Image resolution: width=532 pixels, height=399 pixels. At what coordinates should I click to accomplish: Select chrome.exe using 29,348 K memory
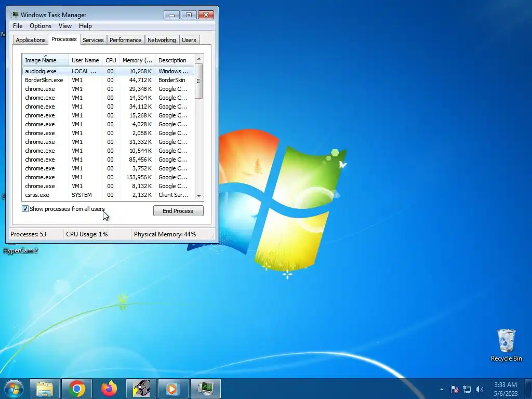click(x=108, y=89)
